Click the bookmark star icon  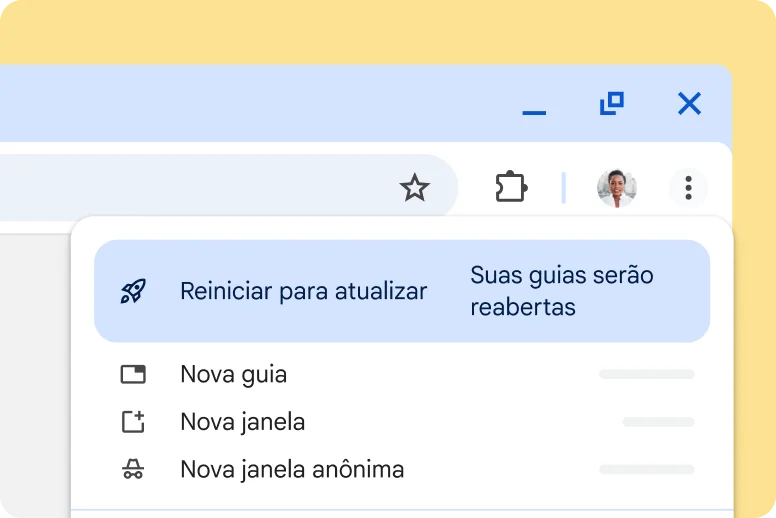click(x=414, y=187)
